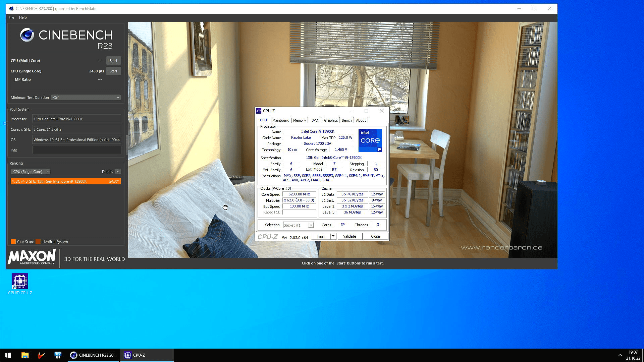This screenshot has height=362, width=644.
Task: Open the Minimum Test Duration dropdown
Action: (86, 98)
